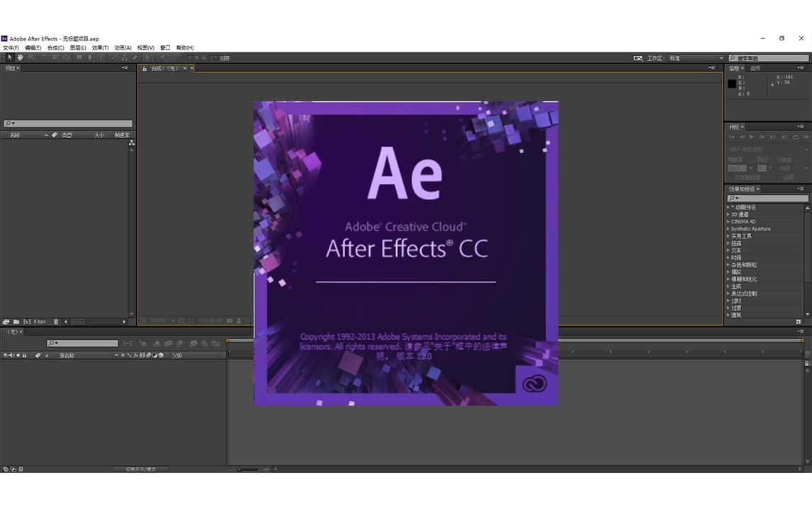The image size is (812, 507).
Task: Expand the 动画预设 effects category
Action: point(728,207)
